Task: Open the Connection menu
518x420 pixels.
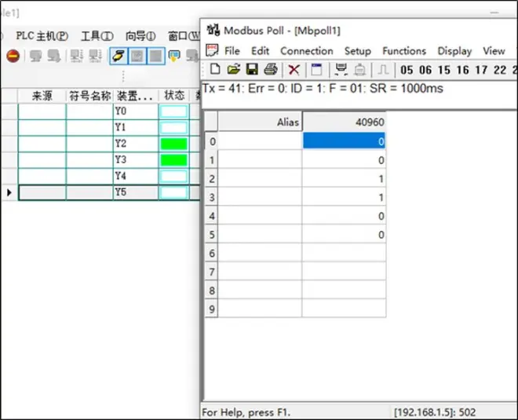Action: click(307, 51)
